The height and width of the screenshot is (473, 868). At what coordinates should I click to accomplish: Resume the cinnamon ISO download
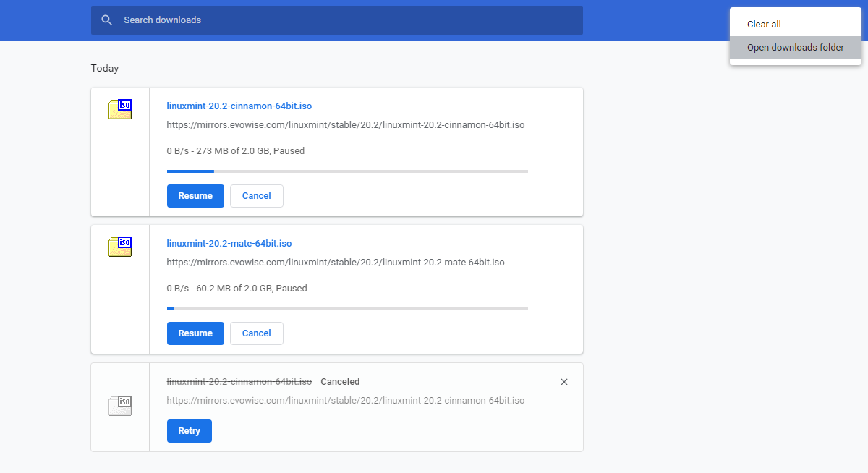tap(195, 196)
